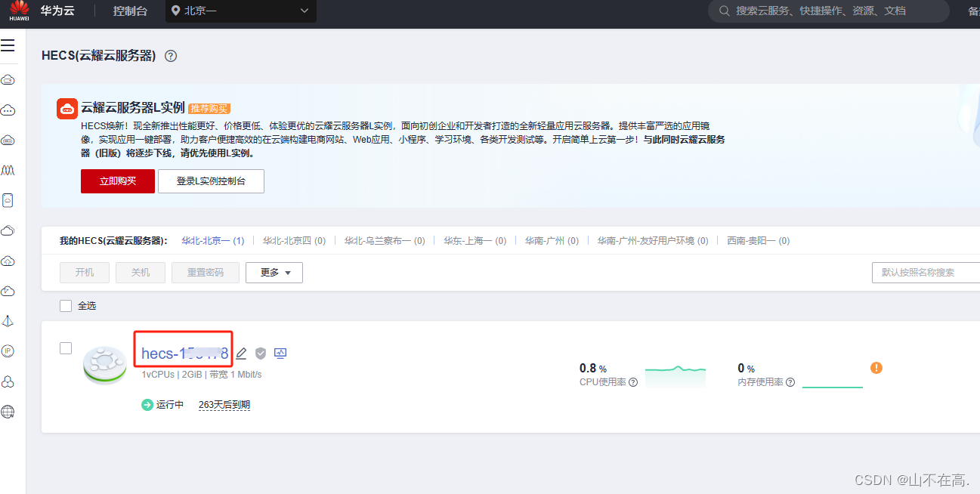Open the cloud with dots sidebar icon
The height and width of the screenshot is (494, 980).
[8, 110]
